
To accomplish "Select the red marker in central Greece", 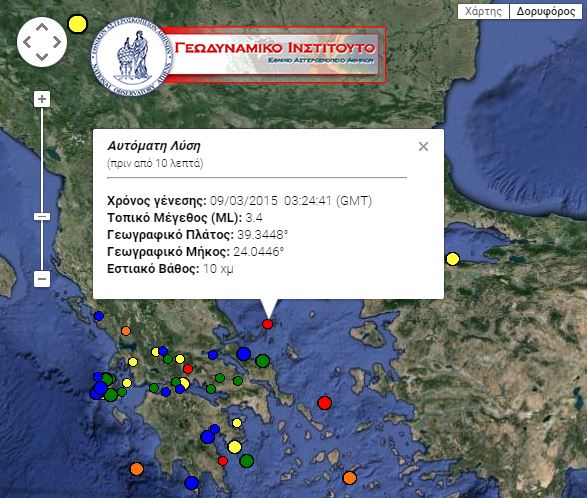I will pos(188,369).
